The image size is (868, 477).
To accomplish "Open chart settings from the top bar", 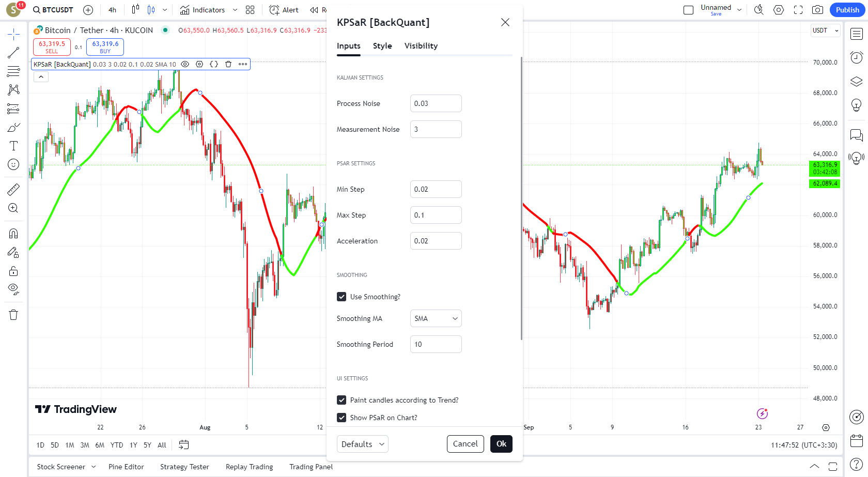I will (x=779, y=10).
